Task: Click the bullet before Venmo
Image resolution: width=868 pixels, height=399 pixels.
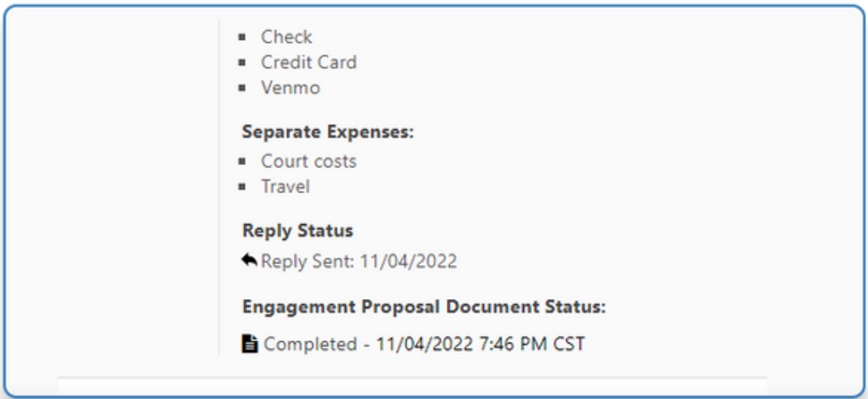Action: click(x=242, y=88)
